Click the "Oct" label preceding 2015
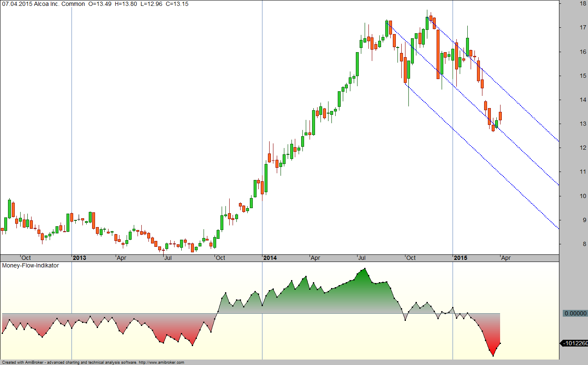Image resolution: width=588 pixels, height=365 pixels. pyautogui.click(x=411, y=258)
